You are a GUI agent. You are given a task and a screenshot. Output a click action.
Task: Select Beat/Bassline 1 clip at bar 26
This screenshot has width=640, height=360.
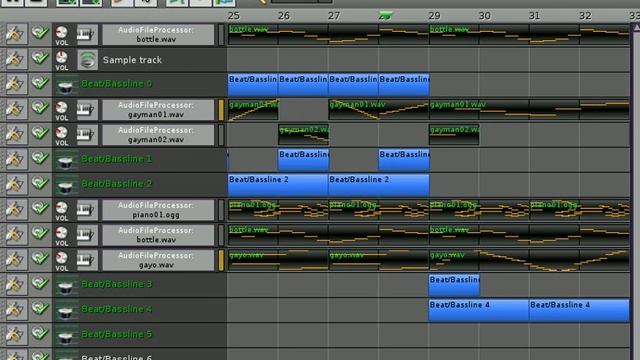click(x=303, y=160)
